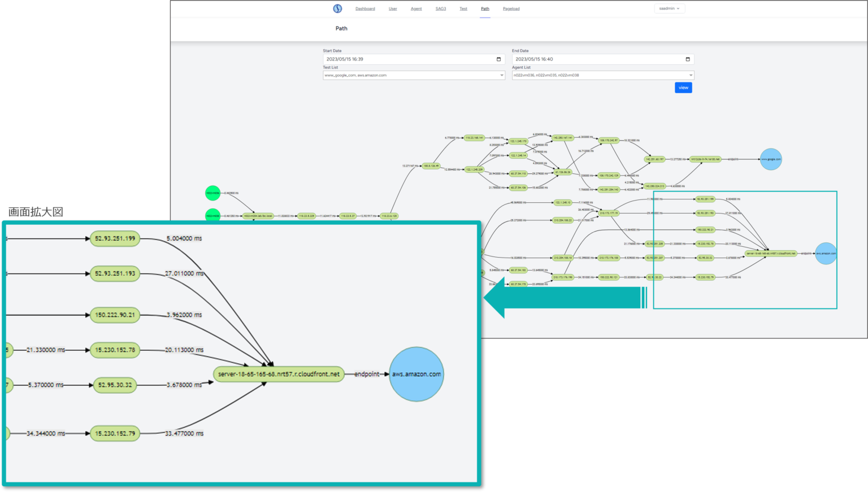This screenshot has height=492, width=868.
Task: Follow the Agent link in the navbar
Action: [416, 9]
